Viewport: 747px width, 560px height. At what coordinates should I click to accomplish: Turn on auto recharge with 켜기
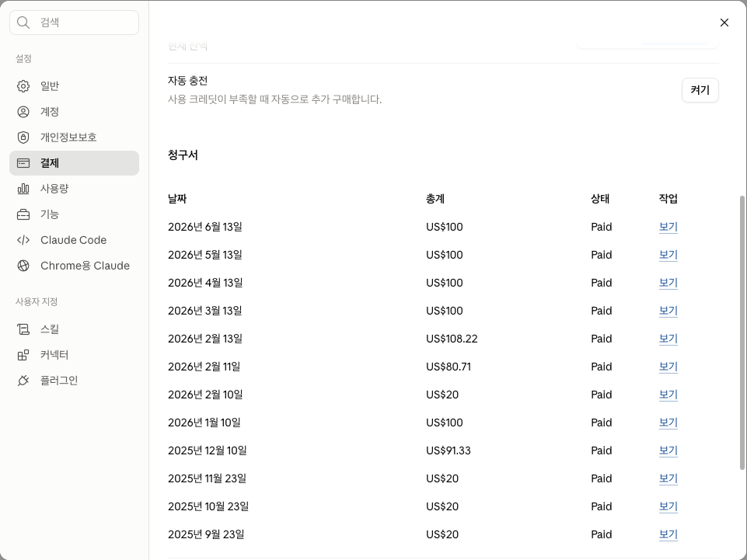coord(700,90)
